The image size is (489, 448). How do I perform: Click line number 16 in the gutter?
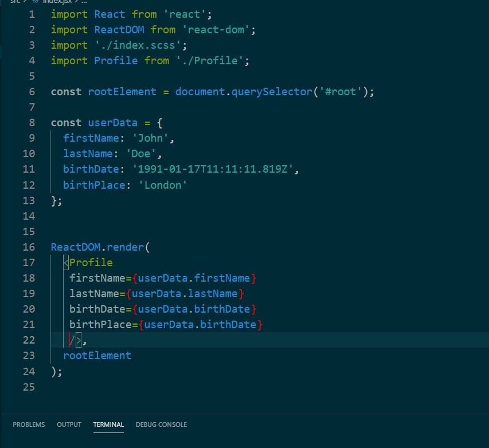[x=29, y=247]
